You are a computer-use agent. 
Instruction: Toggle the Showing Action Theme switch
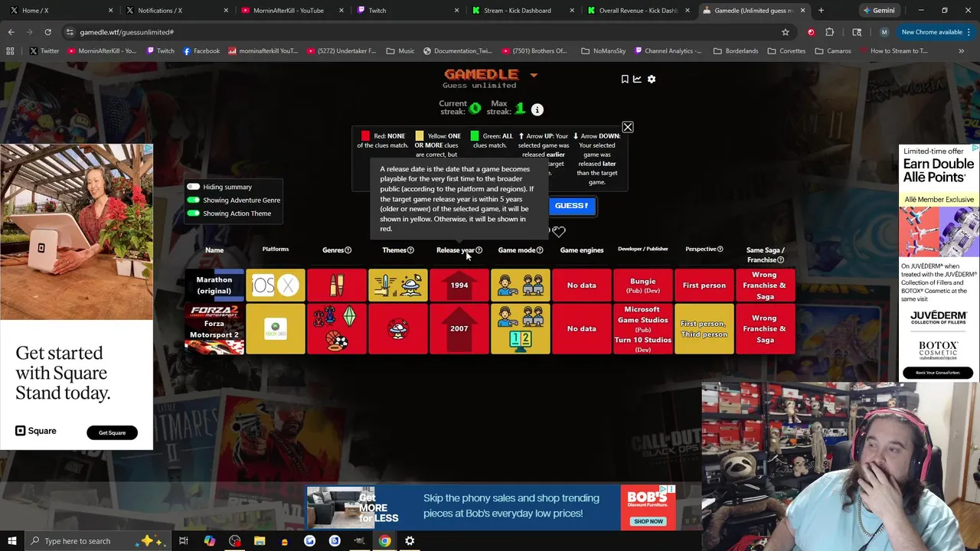tap(193, 214)
